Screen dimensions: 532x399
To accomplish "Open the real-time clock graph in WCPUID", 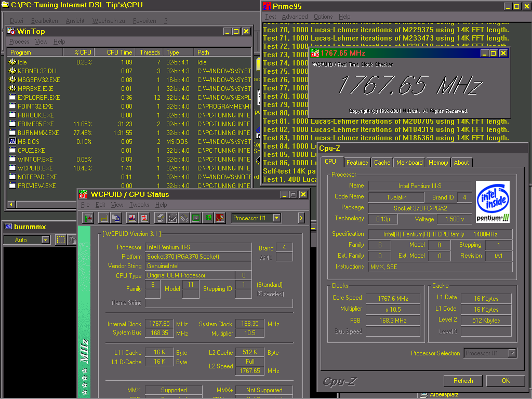I will (x=132, y=218).
